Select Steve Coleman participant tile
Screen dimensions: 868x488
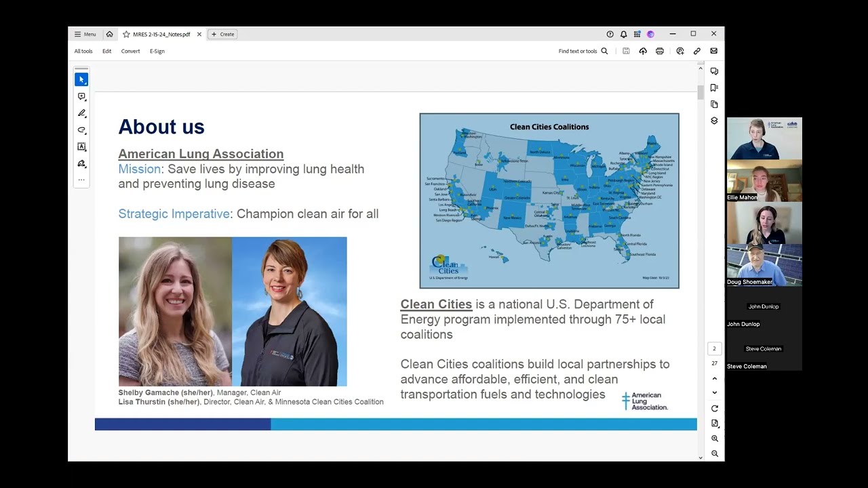point(764,349)
